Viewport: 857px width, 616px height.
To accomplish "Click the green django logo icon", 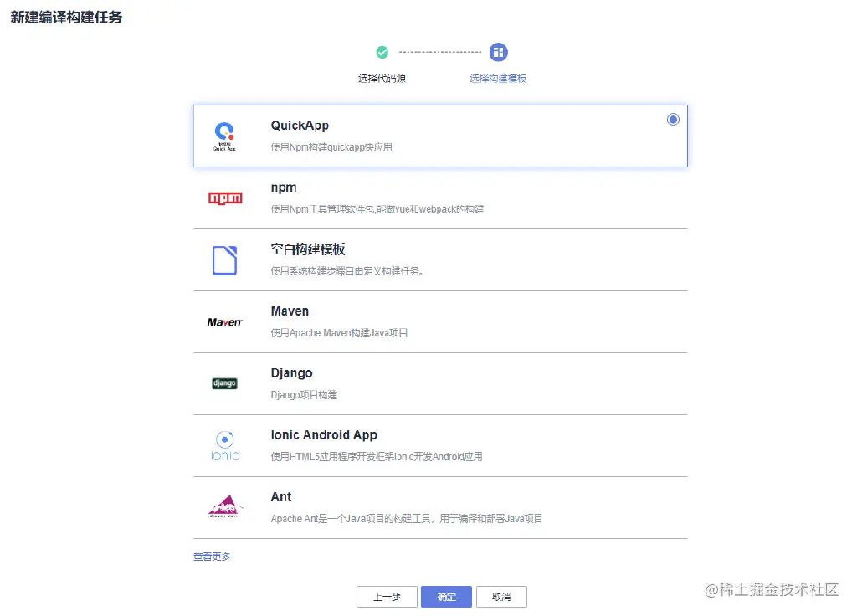I will pyautogui.click(x=224, y=383).
